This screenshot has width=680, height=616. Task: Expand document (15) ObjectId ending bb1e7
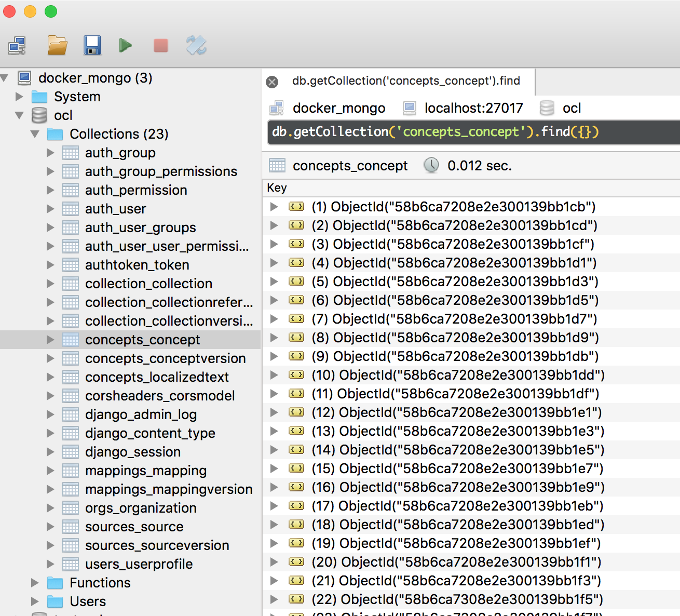pos(274,468)
